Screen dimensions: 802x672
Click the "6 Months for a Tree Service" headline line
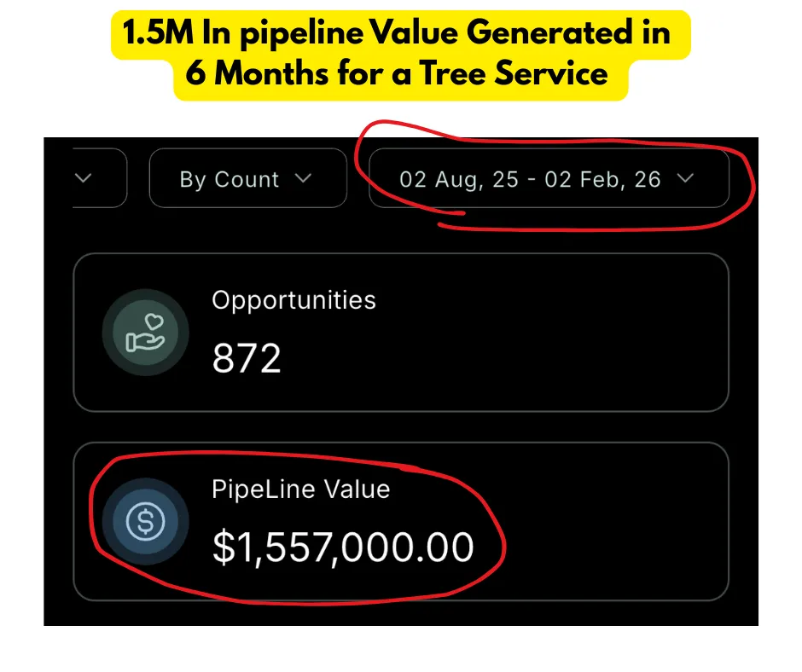[x=398, y=73]
